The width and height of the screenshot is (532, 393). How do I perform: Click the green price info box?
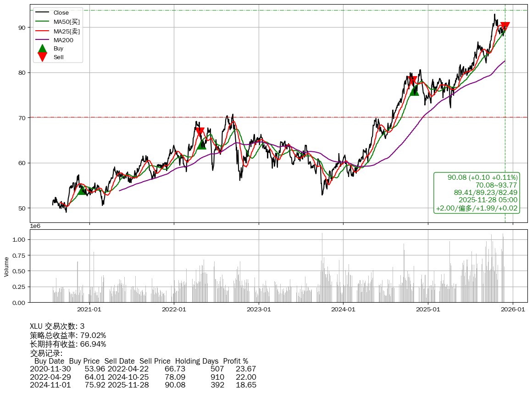pyautogui.click(x=477, y=193)
